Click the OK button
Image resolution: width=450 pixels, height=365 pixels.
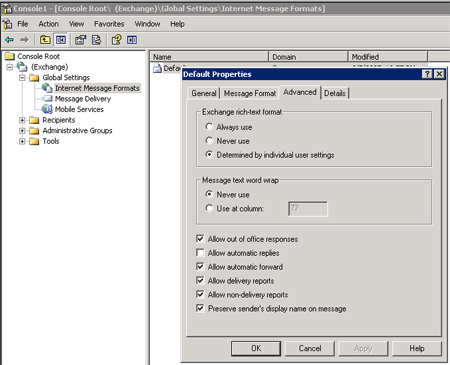point(256,348)
